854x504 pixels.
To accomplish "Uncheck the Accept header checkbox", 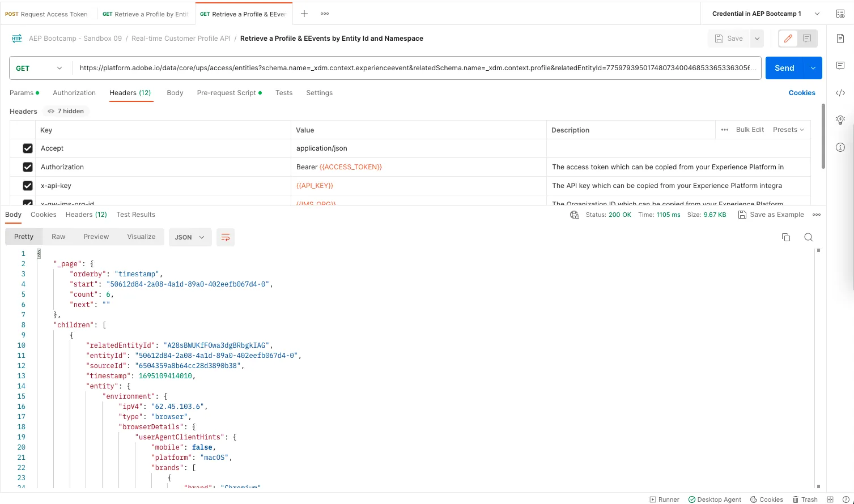I will coord(27,148).
